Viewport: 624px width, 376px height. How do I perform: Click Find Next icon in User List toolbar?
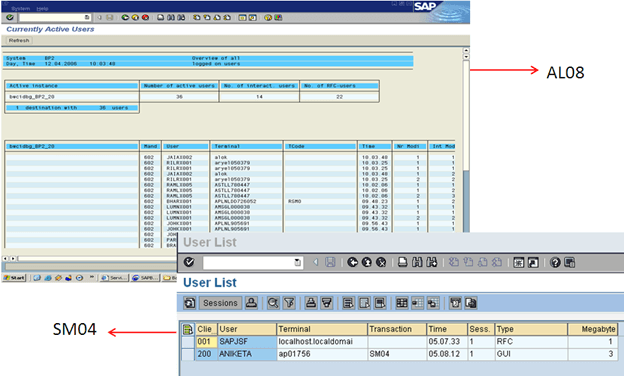432,262
